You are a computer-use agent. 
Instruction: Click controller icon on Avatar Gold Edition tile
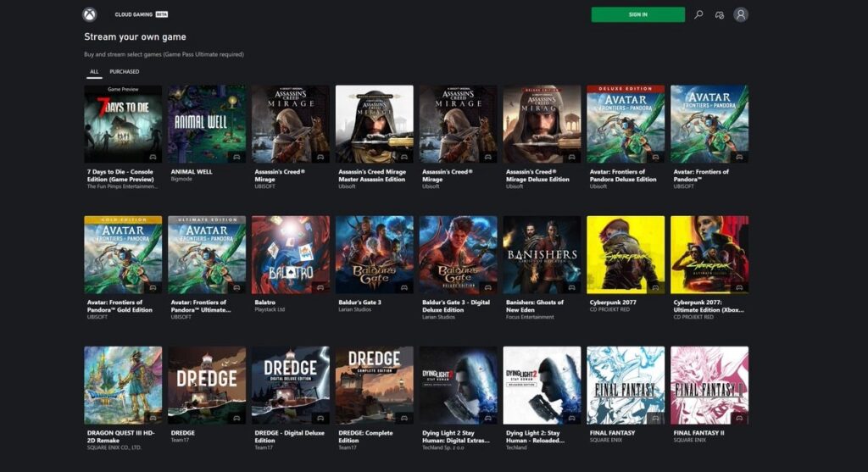click(x=153, y=288)
